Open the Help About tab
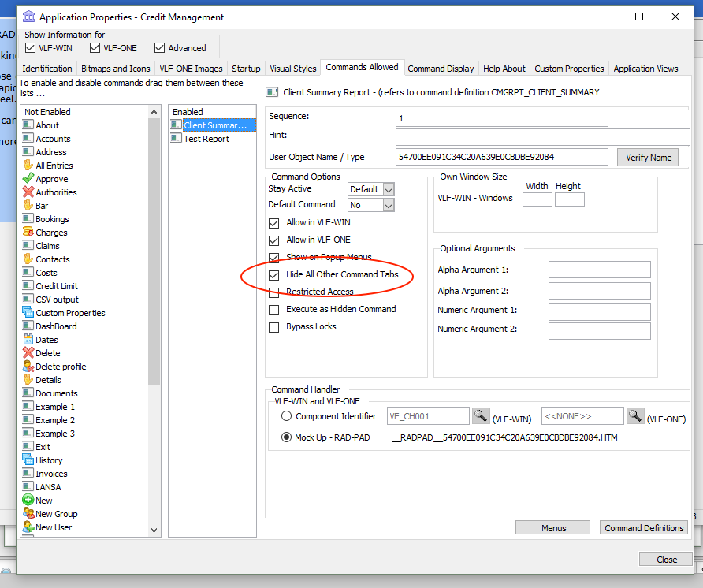The height and width of the screenshot is (588, 703). (x=504, y=69)
